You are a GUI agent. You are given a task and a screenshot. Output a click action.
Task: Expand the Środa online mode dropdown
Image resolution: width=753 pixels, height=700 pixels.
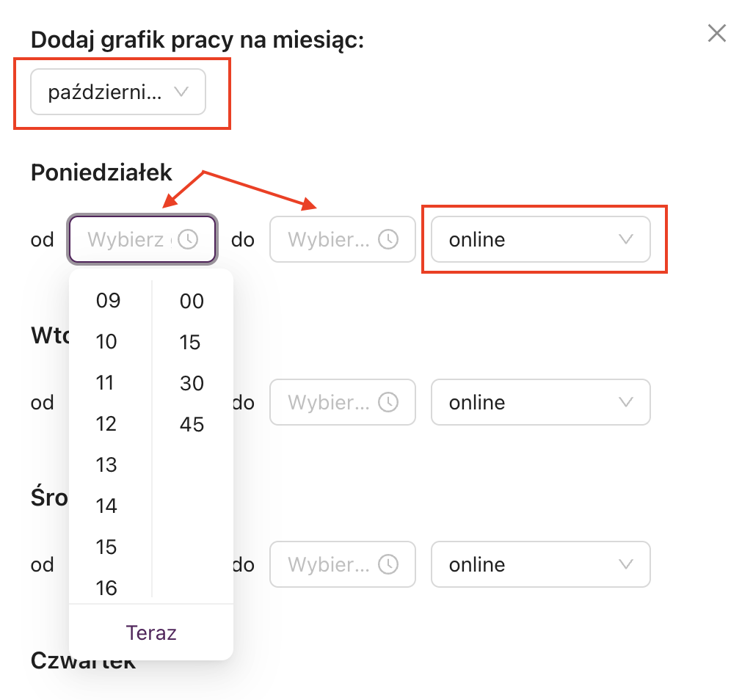coord(540,564)
